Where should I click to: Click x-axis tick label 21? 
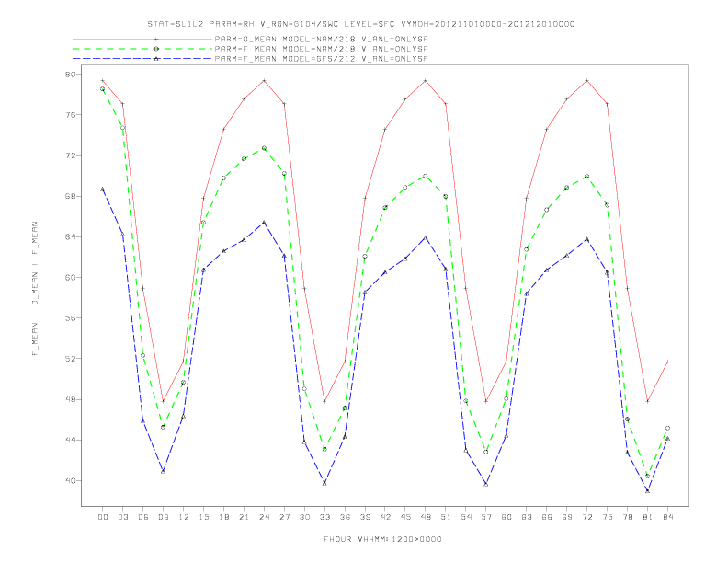coord(244,517)
